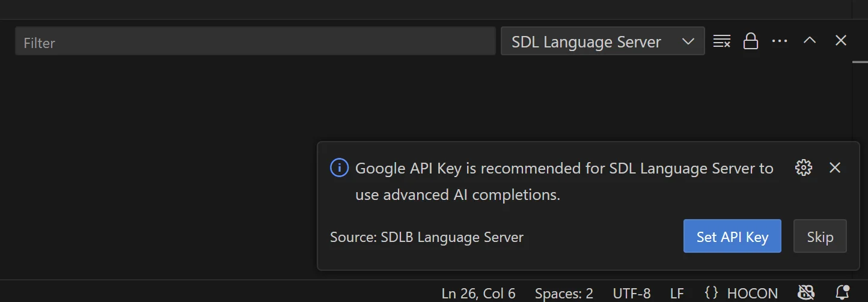
Task: Clear the output panel contents
Action: click(721, 41)
